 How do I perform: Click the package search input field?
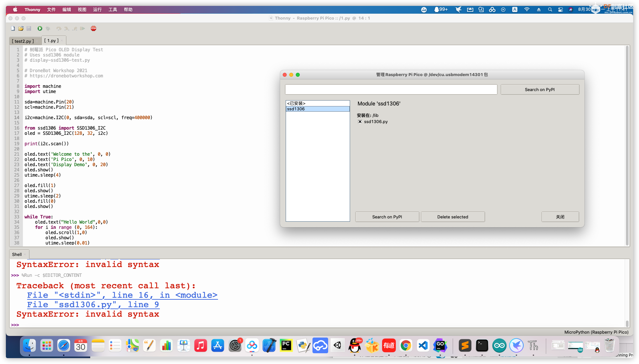[x=391, y=89]
